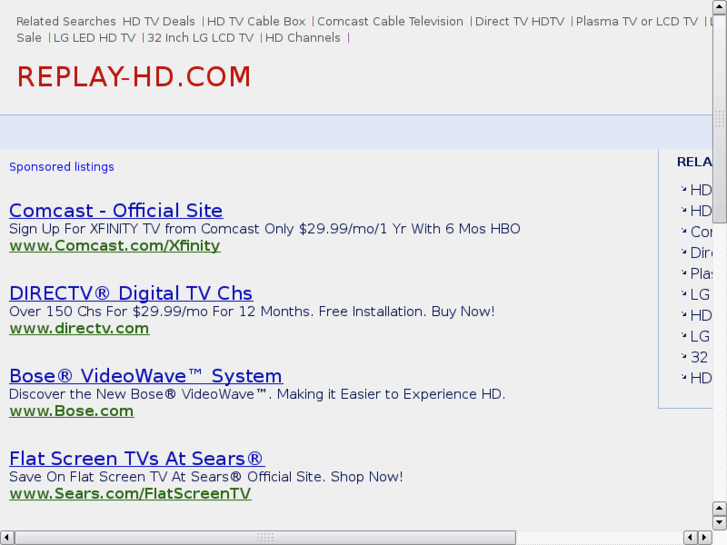The height and width of the screenshot is (545, 727).
Task: Click the horizontal scrollbar thumb
Action: tap(265, 538)
